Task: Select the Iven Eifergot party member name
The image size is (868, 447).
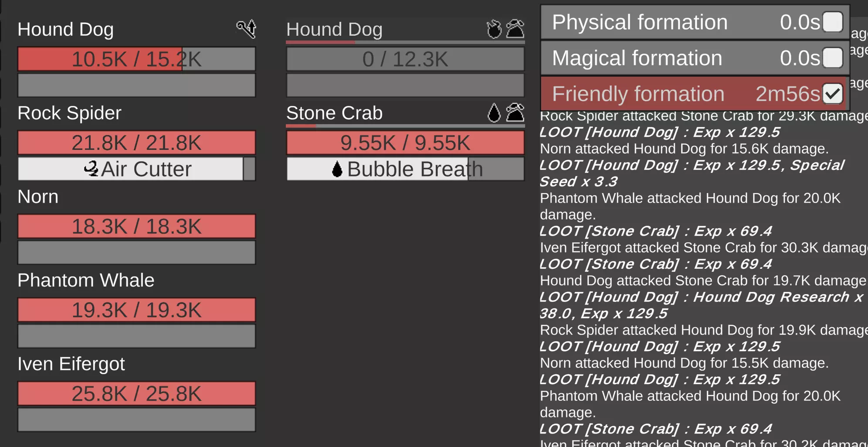Action: click(x=71, y=364)
